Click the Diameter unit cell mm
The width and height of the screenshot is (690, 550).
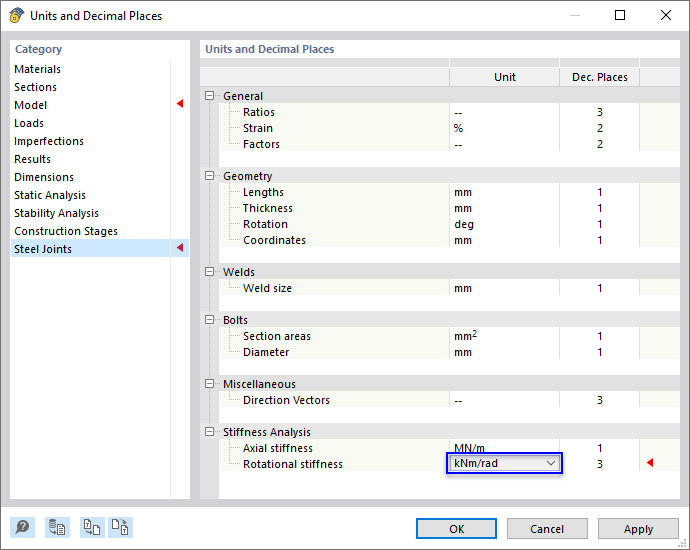tap(504, 352)
